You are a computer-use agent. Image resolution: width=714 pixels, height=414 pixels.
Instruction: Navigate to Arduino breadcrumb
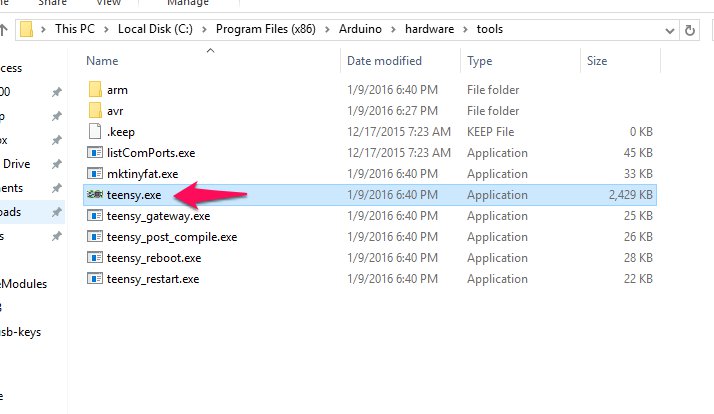coord(360,29)
